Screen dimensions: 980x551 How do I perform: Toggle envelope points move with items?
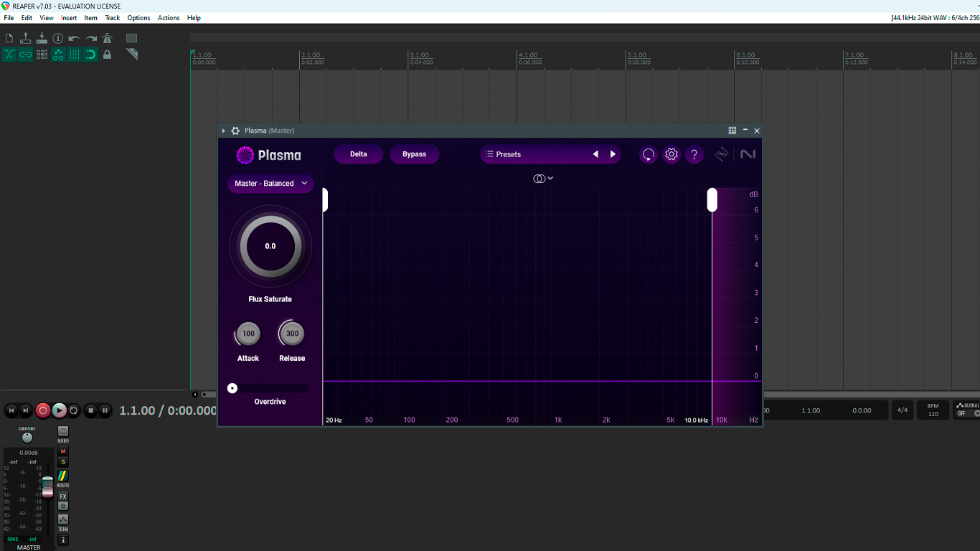tap(58, 55)
